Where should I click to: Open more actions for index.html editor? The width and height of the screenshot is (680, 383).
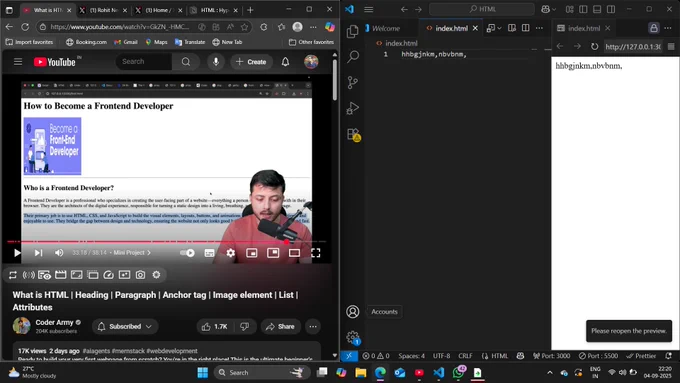tap(539, 28)
